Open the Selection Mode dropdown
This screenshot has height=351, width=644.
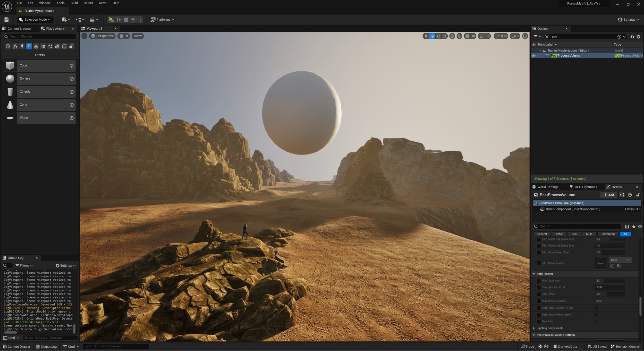click(35, 20)
